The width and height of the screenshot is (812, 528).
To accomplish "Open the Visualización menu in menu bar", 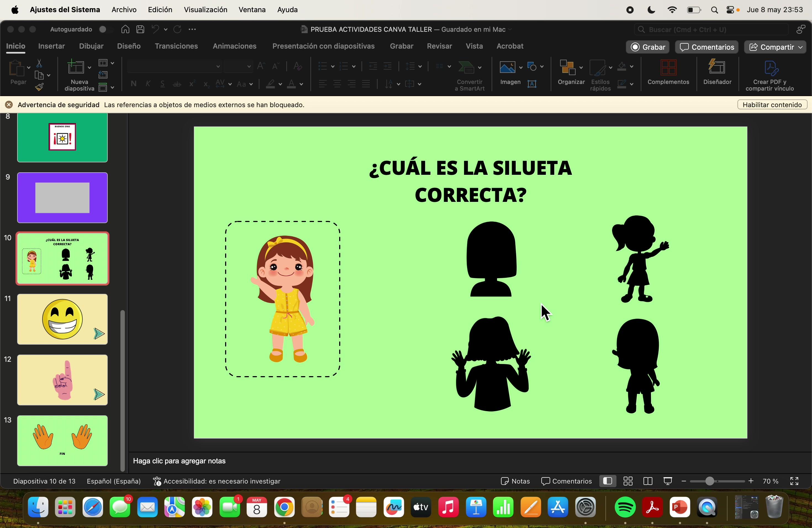I will (x=205, y=10).
